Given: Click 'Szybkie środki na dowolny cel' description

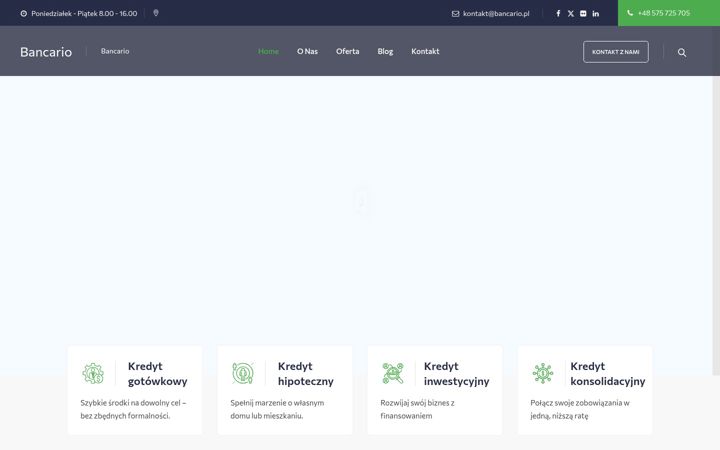Looking at the screenshot, I should (x=133, y=409).
